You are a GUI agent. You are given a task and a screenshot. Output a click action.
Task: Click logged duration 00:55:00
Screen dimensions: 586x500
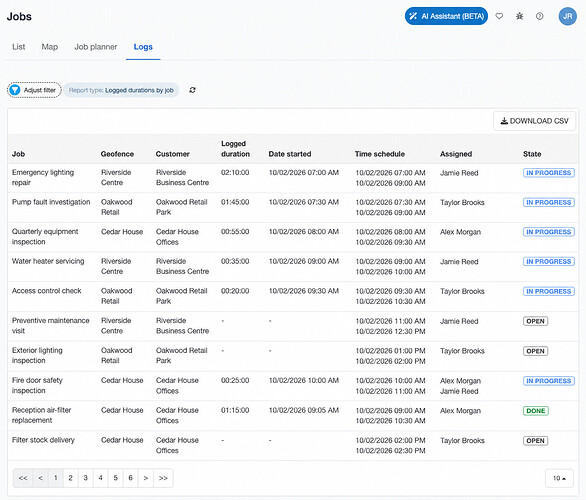click(x=235, y=231)
